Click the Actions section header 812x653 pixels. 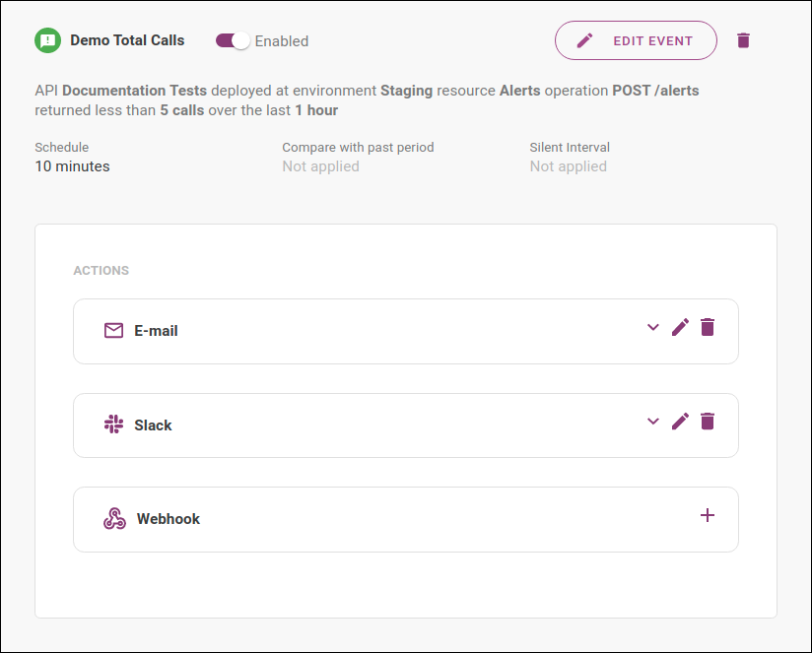[101, 270]
